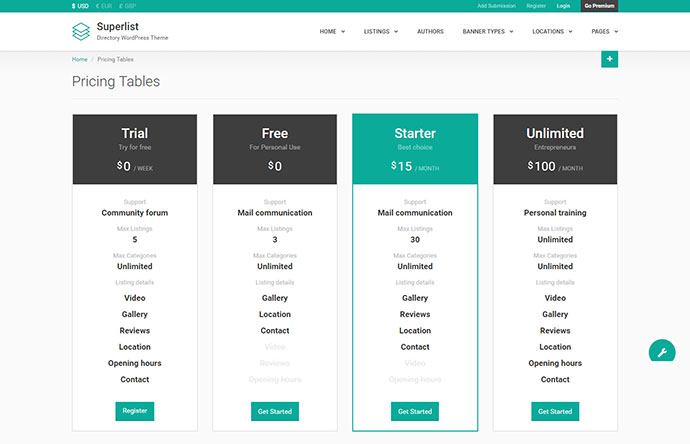Go to Home via the breadcrumb
The width and height of the screenshot is (690, 444).
point(80,59)
